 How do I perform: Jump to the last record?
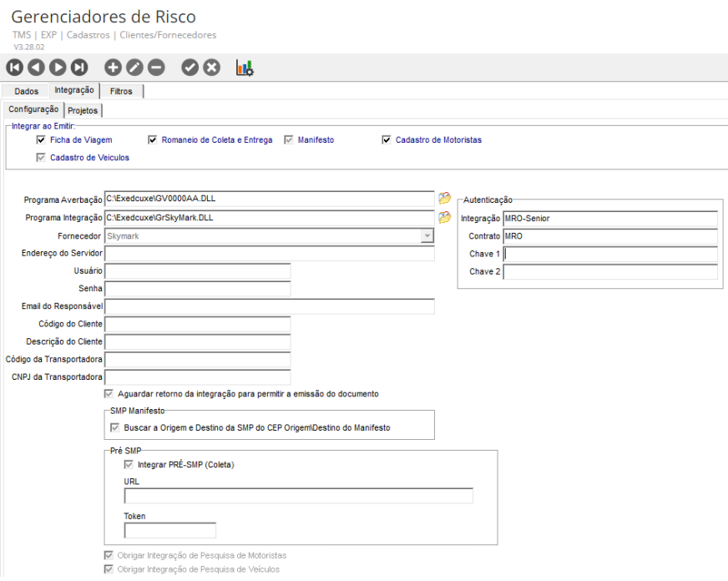click(79, 68)
